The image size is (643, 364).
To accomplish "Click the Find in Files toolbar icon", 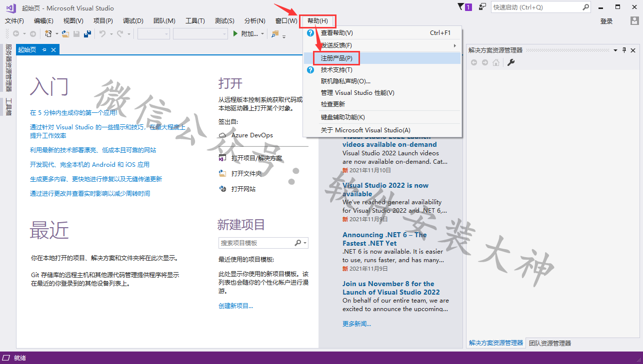I will [x=275, y=33].
